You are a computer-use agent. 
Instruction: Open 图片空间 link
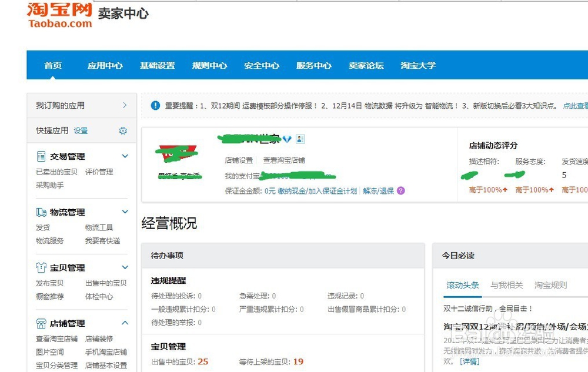click(x=50, y=352)
